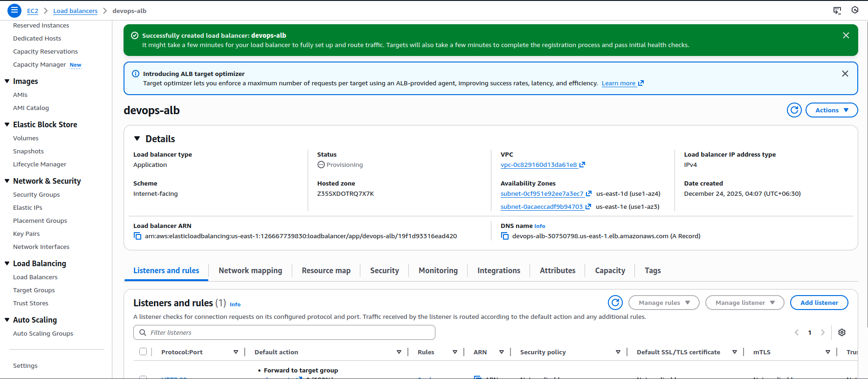Collapse Images sidebar section
Screen dimensions: 868x379
(7, 81)
